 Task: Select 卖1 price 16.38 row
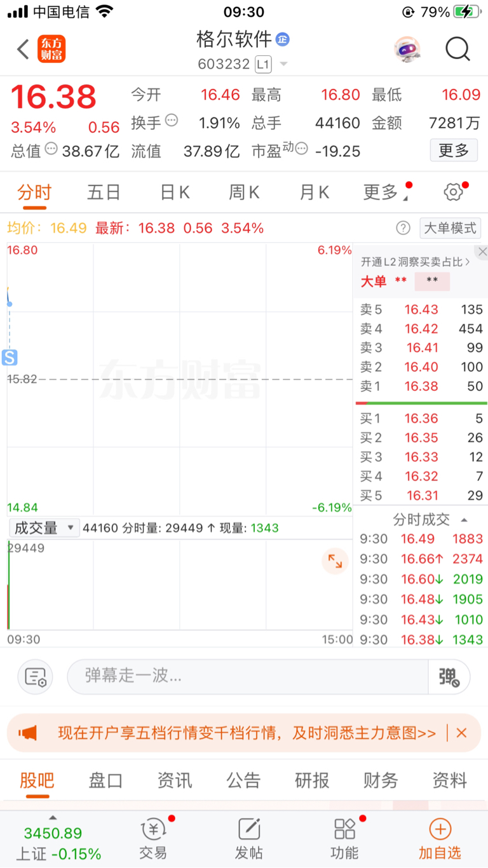421,386
